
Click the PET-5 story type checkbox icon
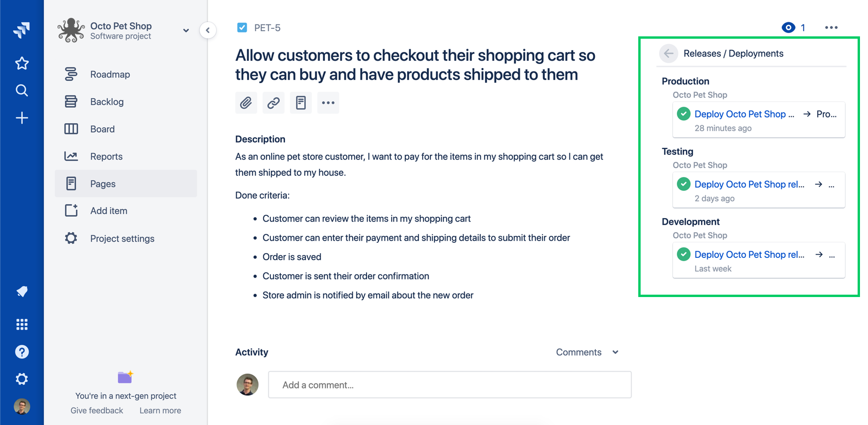(242, 27)
